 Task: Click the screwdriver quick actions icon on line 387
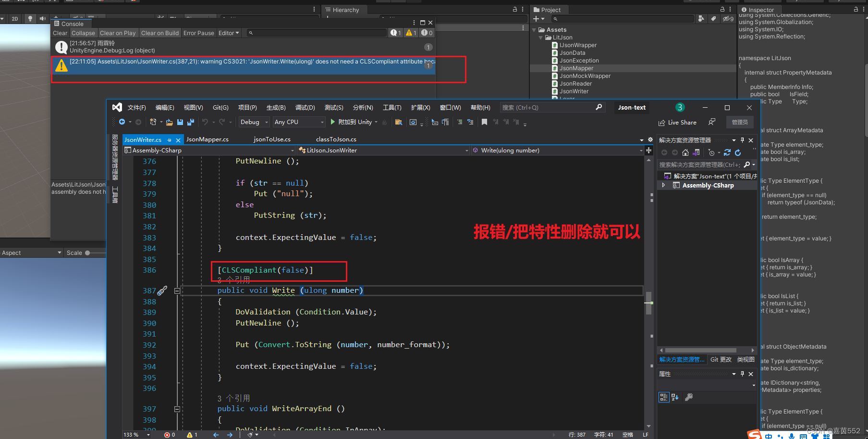[x=162, y=290]
